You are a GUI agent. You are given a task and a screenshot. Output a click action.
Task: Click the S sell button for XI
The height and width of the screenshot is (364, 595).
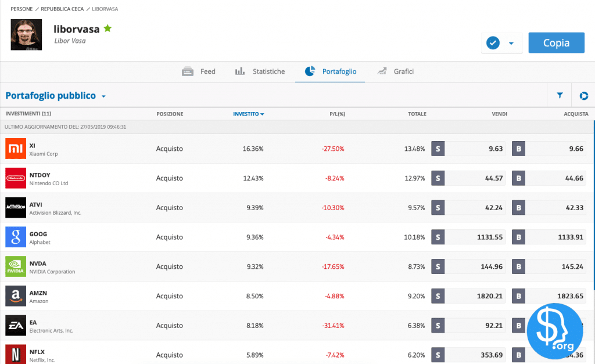[438, 149]
